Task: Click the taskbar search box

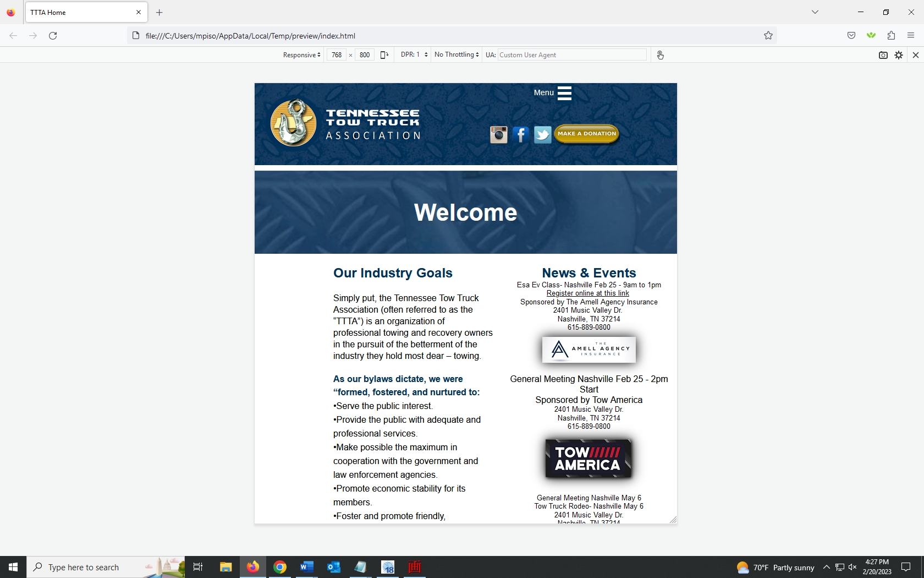Action: click(106, 567)
